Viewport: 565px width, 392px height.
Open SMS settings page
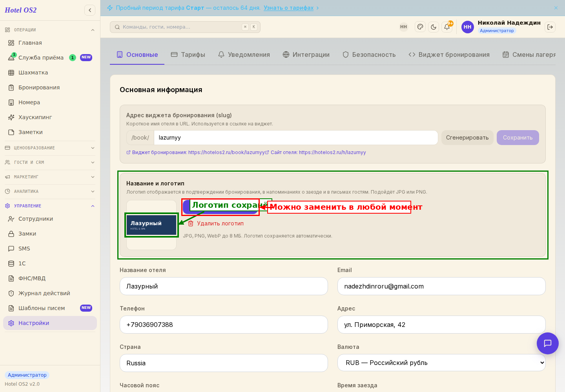pyautogui.click(x=50, y=249)
